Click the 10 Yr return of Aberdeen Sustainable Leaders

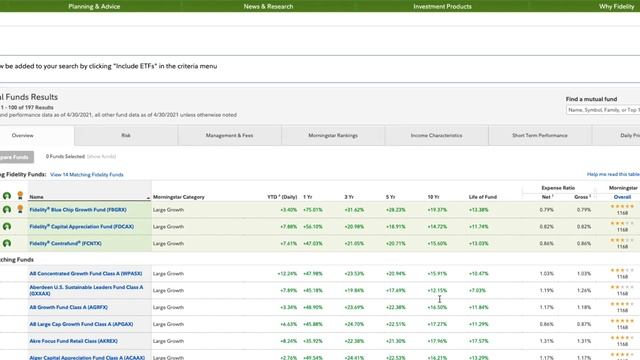tap(437, 291)
